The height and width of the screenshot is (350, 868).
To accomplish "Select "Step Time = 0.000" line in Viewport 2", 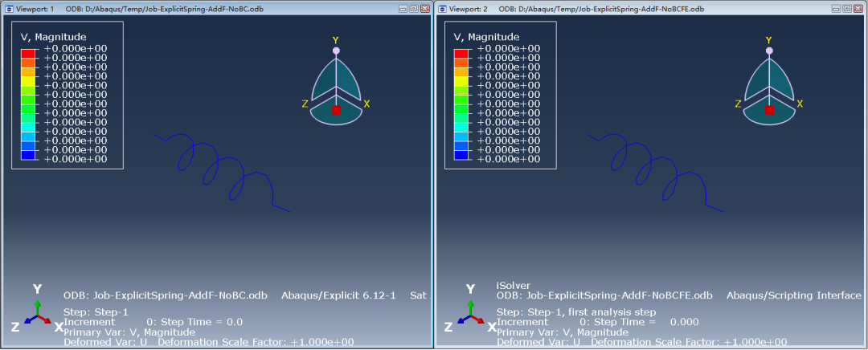I will tap(640, 322).
